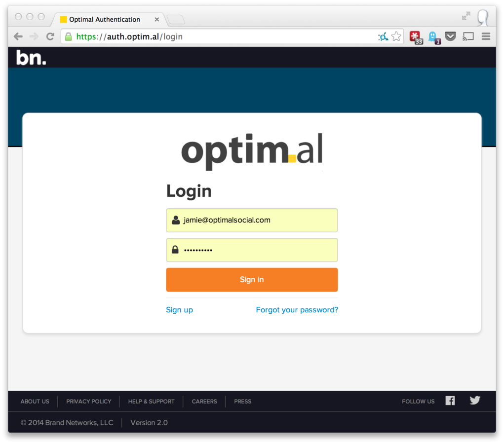Open the ABOUT US footer link
This screenshot has height=444, width=504.
click(35, 402)
